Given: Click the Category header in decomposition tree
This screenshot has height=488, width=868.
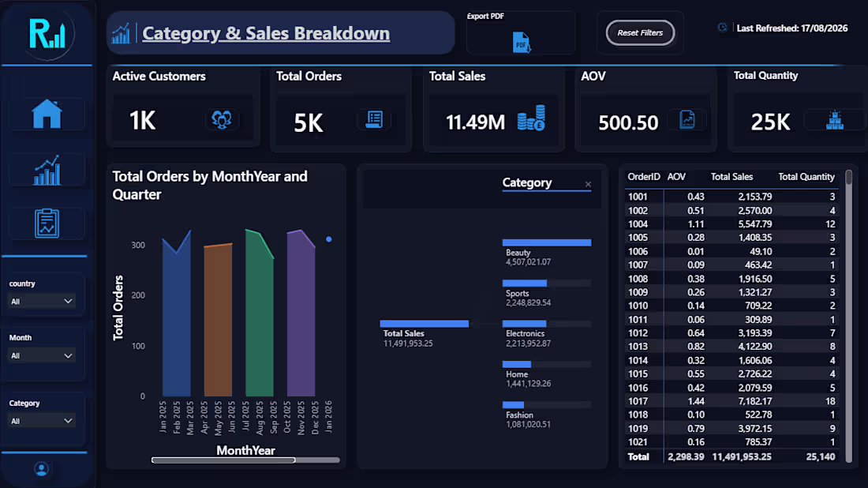Looking at the screenshot, I should point(527,182).
